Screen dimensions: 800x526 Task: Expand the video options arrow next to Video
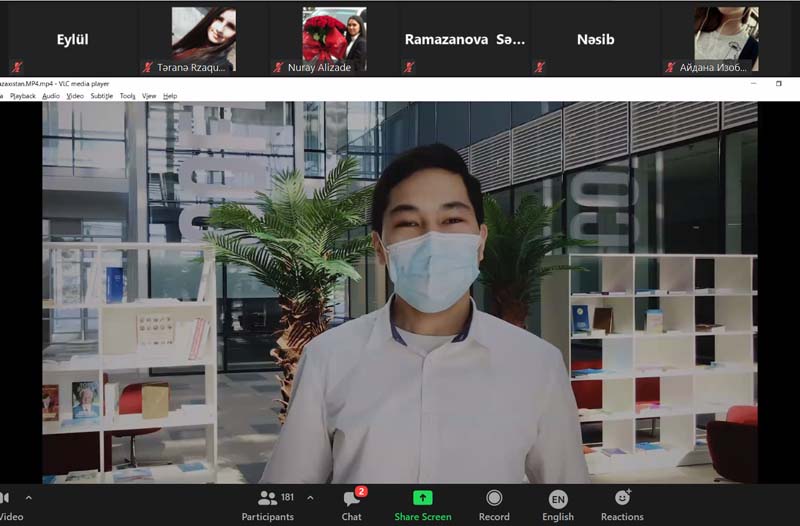(28, 497)
